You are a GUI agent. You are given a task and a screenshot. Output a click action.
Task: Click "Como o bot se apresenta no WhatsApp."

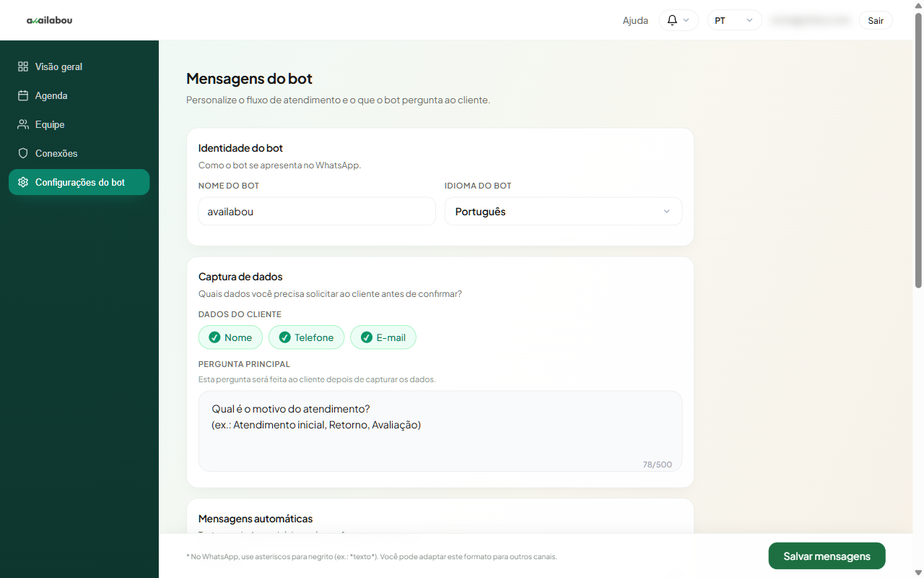[279, 165]
